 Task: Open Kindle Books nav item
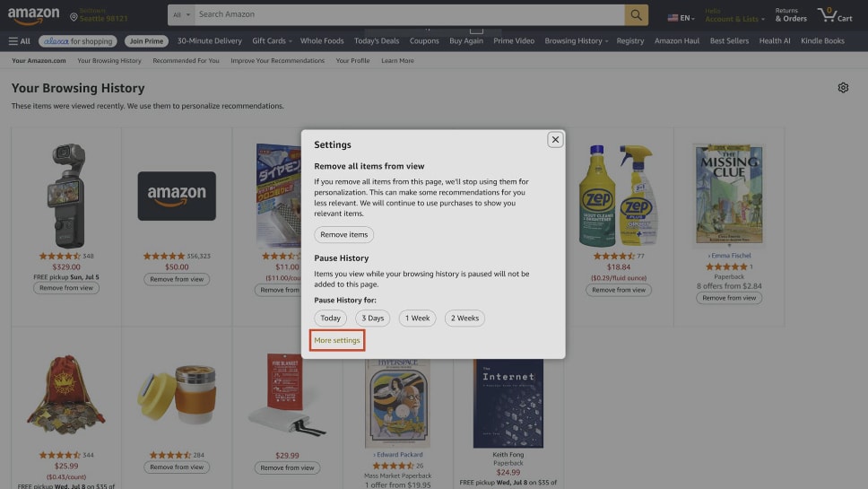[822, 41]
